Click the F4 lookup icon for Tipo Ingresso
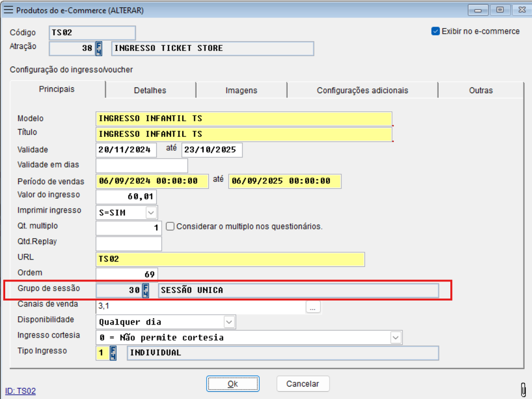This screenshot has height=399, width=532. (x=113, y=353)
